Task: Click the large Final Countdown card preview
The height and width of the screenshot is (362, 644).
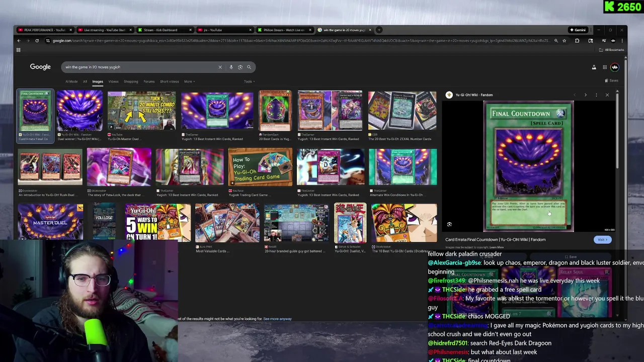Action: [528, 166]
